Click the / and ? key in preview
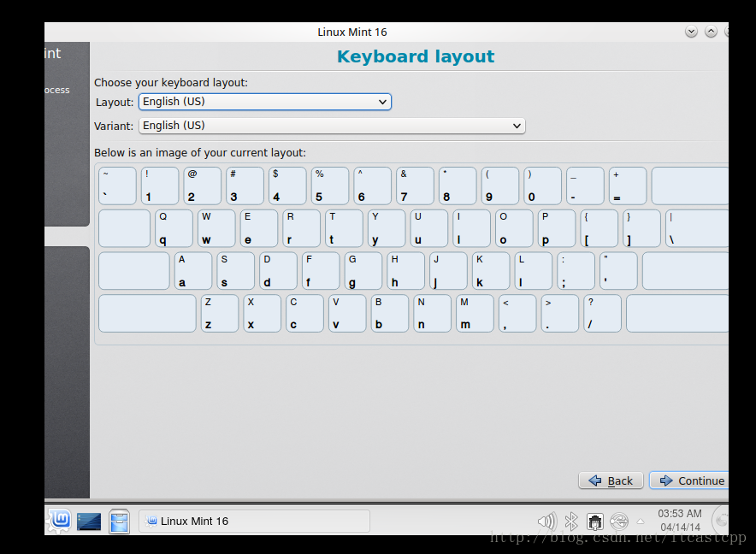 coord(602,314)
